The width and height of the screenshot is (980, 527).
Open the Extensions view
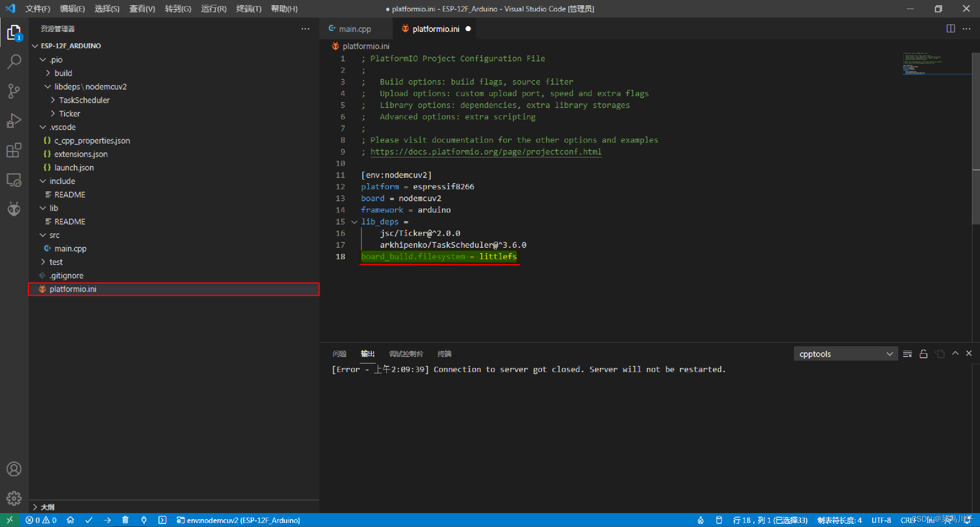point(14,150)
